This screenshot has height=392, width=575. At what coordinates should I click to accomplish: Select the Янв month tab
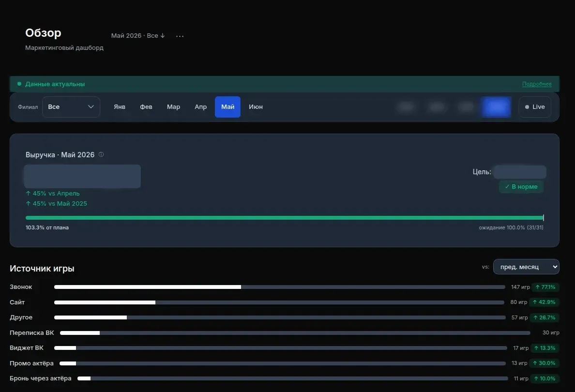[120, 106]
